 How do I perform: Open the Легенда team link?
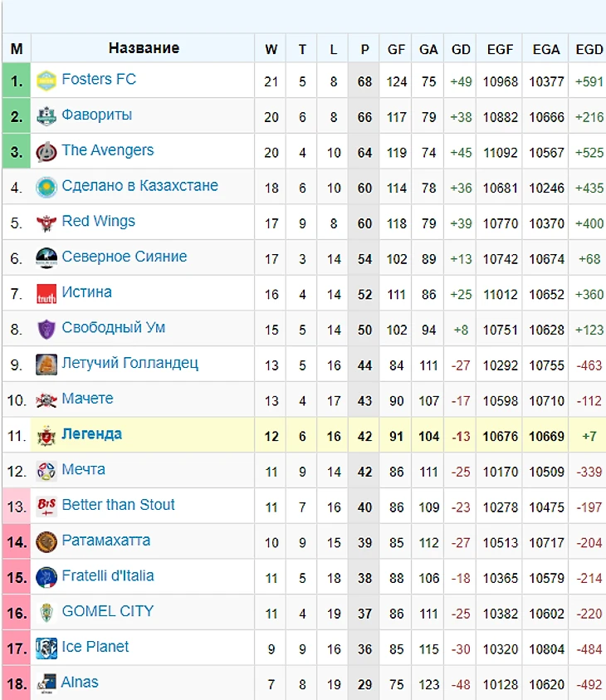pyautogui.click(x=91, y=434)
